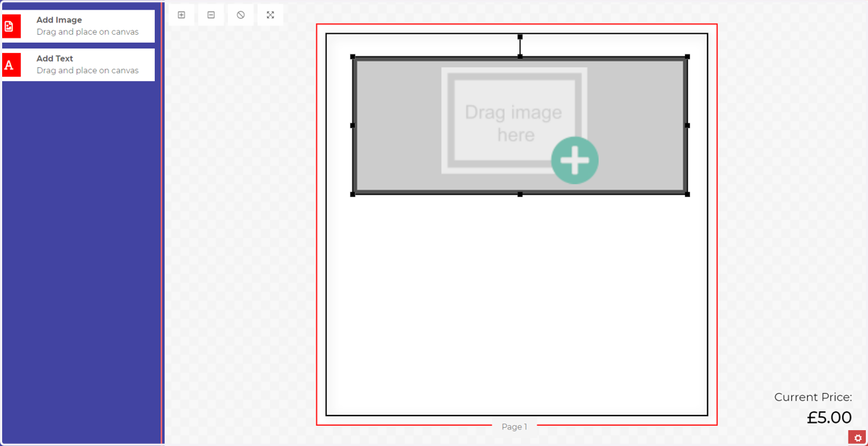Select the Add Image panel label
Screen dimensions: 868x446
59,20
